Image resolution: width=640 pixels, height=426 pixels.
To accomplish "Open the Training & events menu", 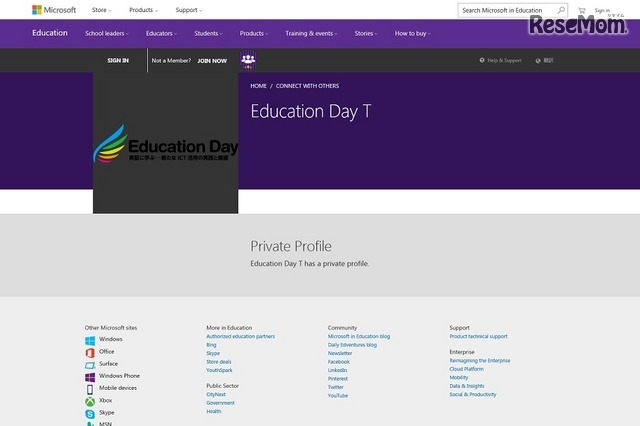I will tap(310, 33).
